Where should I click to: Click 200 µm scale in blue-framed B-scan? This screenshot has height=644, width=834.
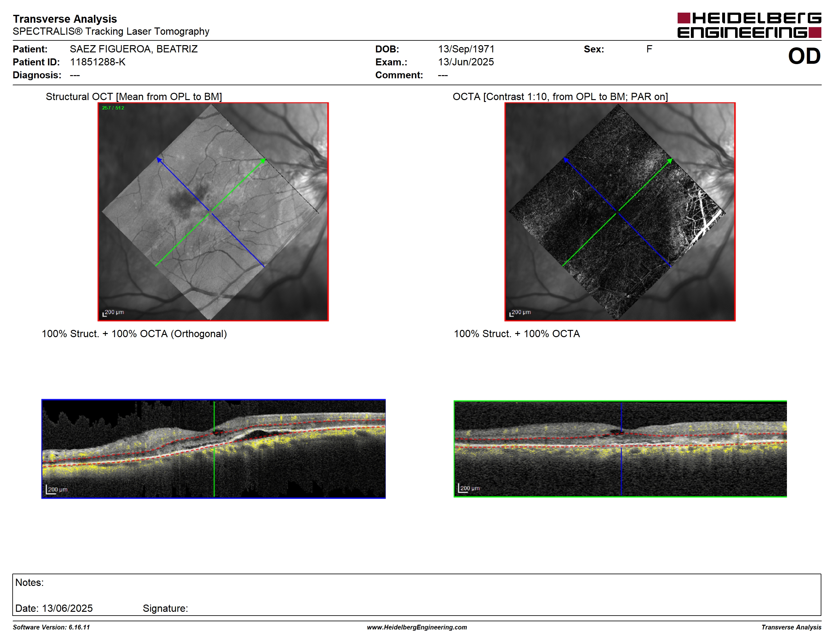click(57, 490)
